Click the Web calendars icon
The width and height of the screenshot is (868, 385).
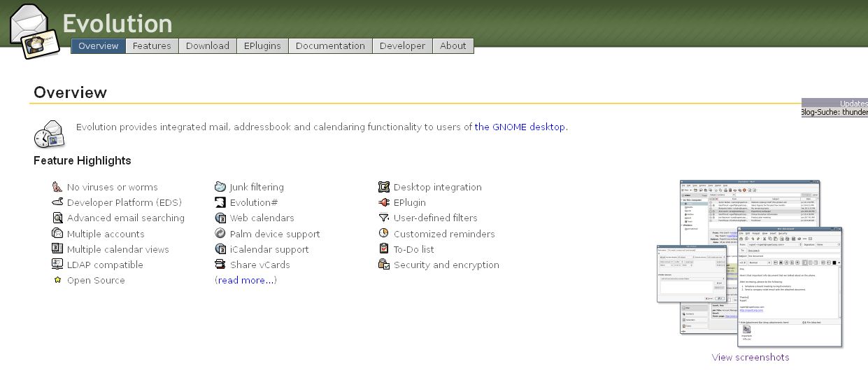click(220, 218)
